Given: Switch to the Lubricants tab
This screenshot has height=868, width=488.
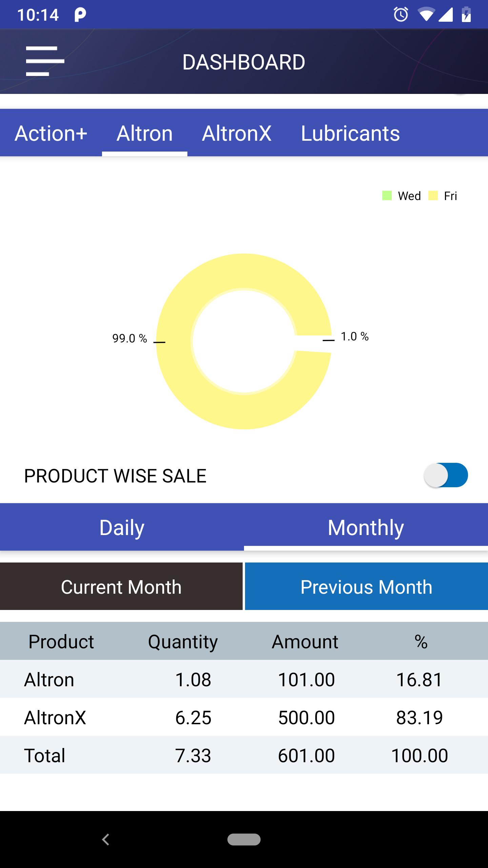Looking at the screenshot, I should click(x=350, y=133).
